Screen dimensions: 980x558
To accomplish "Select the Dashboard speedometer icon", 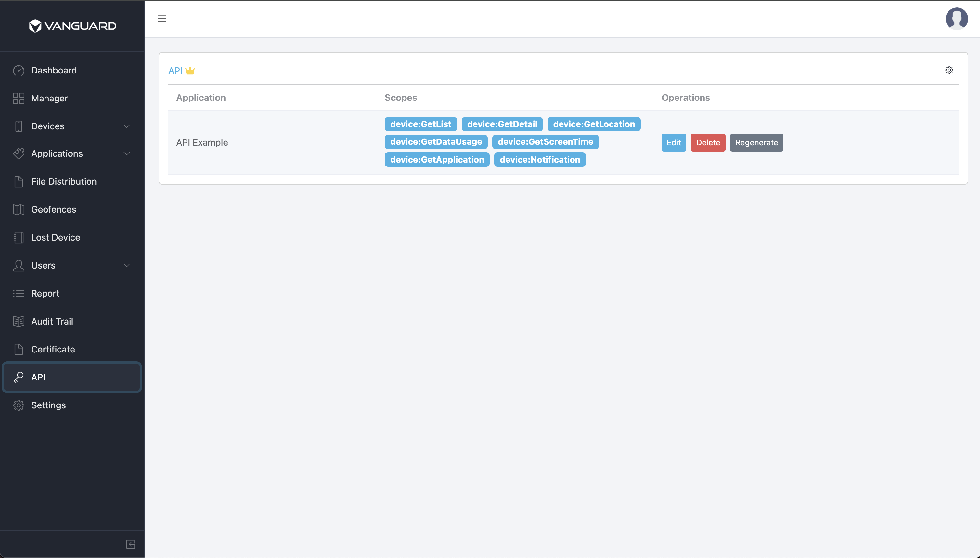I will [19, 70].
